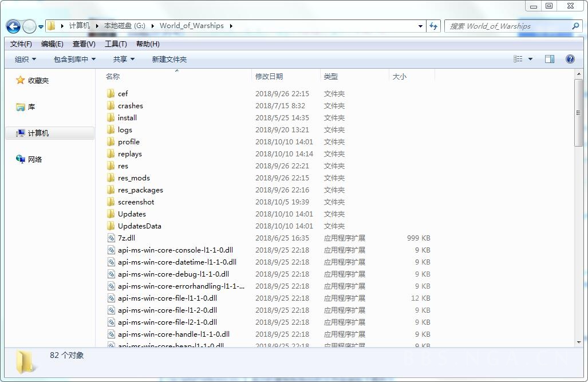Click the 新建文件夹 new folder button
The height and width of the screenshot is (382, 588).
pos(169,59)
